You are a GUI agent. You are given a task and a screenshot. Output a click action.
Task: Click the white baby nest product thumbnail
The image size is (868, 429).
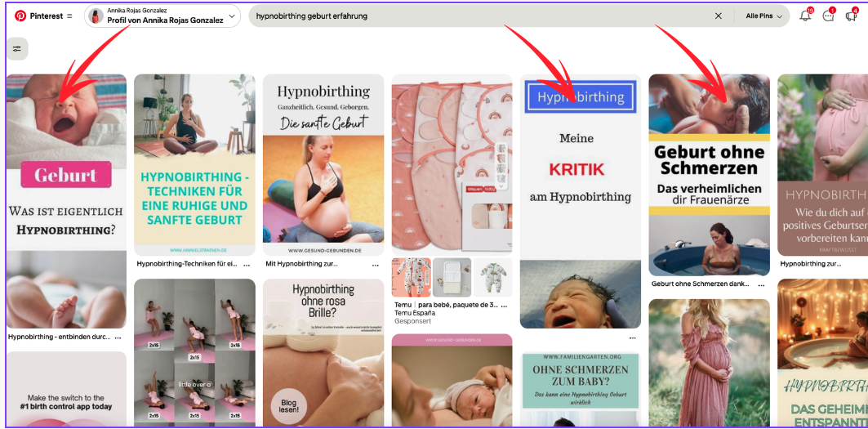pos(452,277)
